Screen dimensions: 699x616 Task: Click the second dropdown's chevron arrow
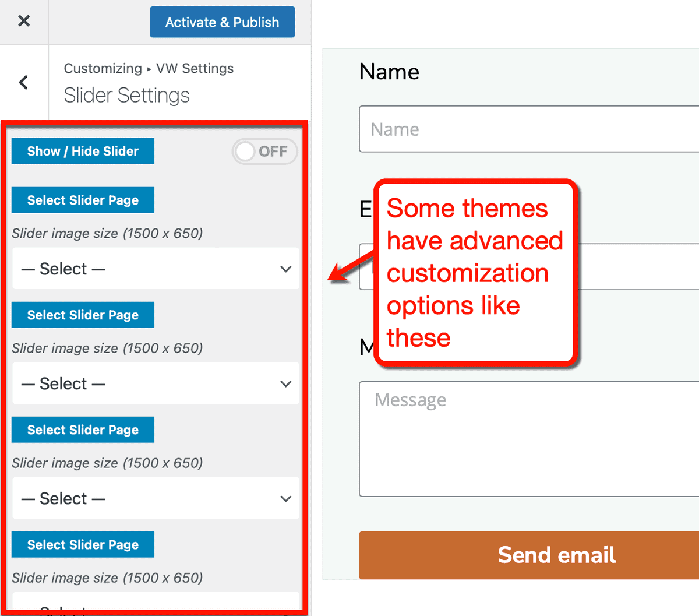[285, 383]
